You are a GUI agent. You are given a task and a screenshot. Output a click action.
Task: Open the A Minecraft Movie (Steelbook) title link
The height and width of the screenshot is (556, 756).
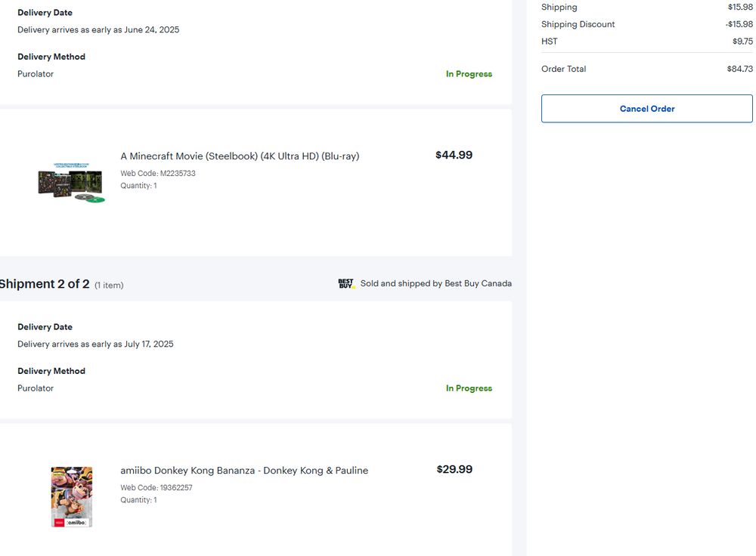(240, 156)
